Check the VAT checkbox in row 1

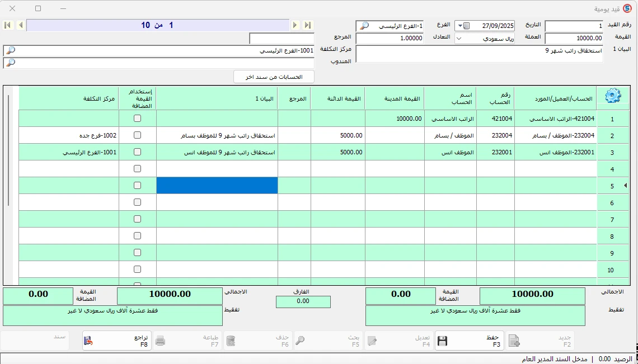pos(138,119)
